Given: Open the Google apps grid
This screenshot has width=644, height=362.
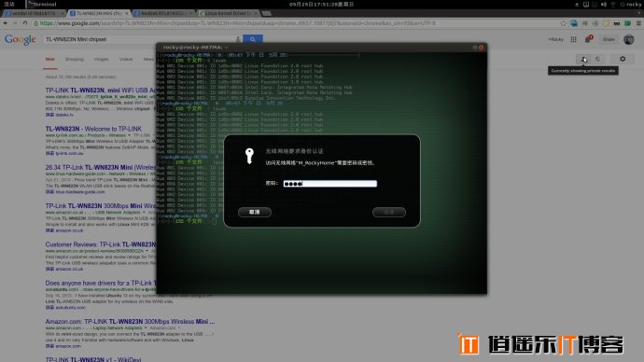Looking at the screenshot, I should pyautogui.click(x=573, y=39).
